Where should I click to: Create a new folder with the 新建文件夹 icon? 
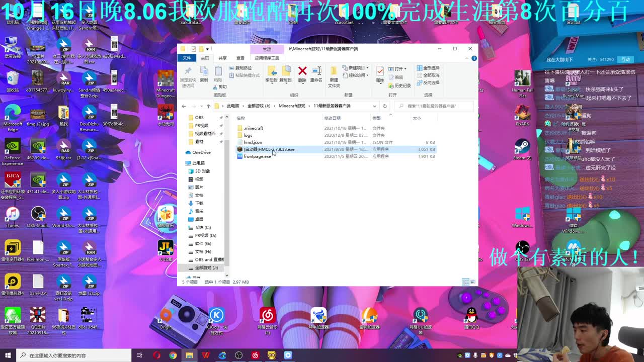tap(334, 75)
